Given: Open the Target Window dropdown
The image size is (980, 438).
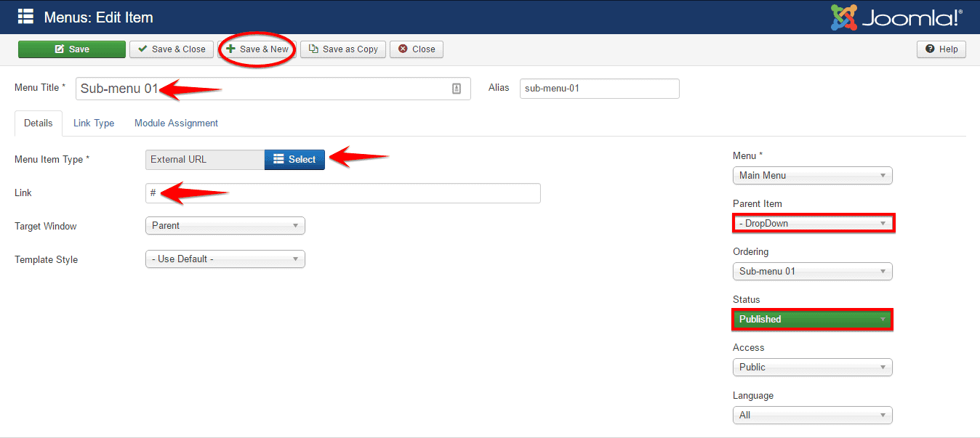Looking at the screenshot, I should 225,225.
